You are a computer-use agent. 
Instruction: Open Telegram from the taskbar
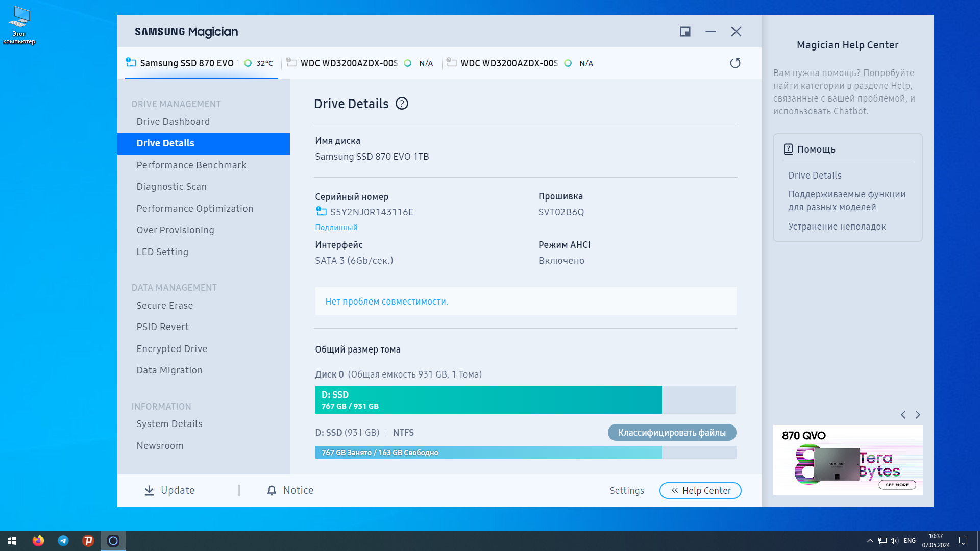(x=63, y=541)
